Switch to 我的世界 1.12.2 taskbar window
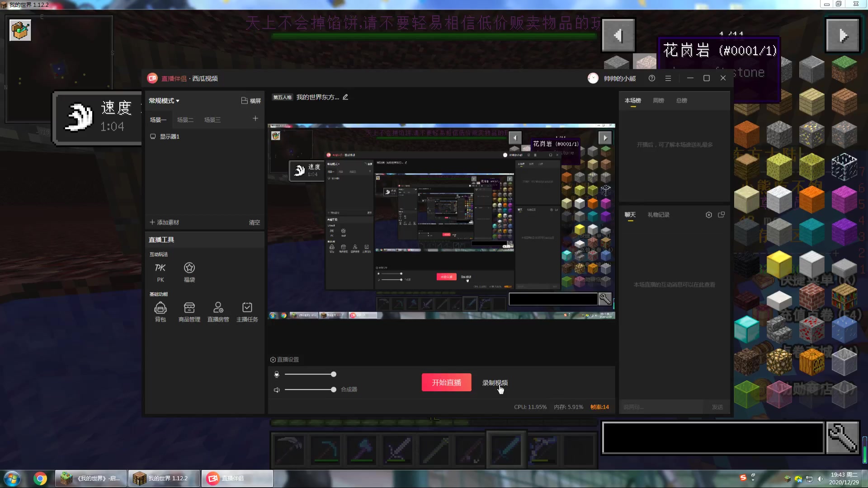Viewport: 868px width, 488px height. pyautogui.click(x=164, y=479)
